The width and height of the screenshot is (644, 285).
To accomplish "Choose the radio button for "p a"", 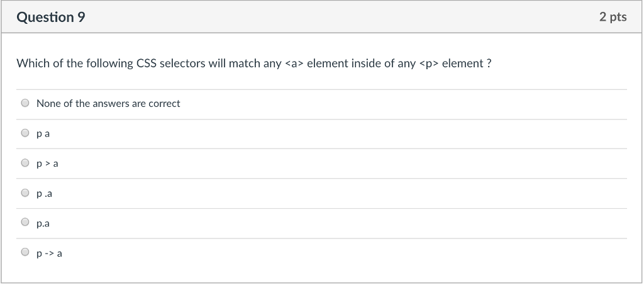I will point(25,133).
